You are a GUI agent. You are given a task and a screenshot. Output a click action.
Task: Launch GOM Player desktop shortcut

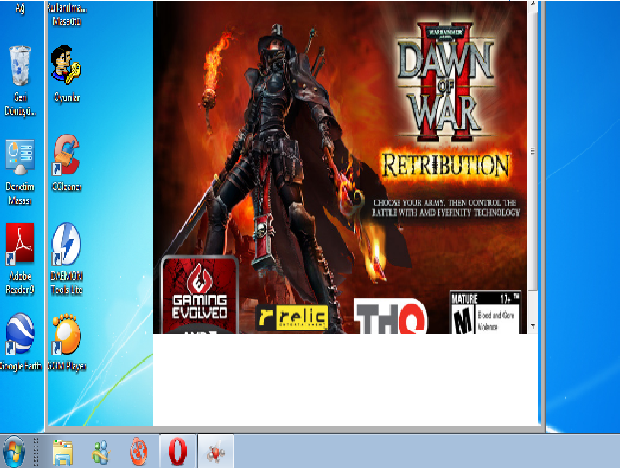tap(66, 342)
